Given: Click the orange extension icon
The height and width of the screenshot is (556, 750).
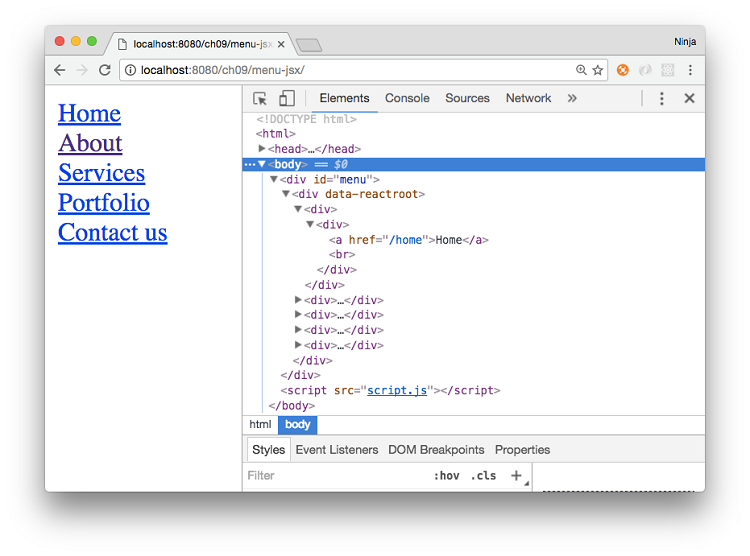Looking at the screenshot, I should click(x=623, y=70).
